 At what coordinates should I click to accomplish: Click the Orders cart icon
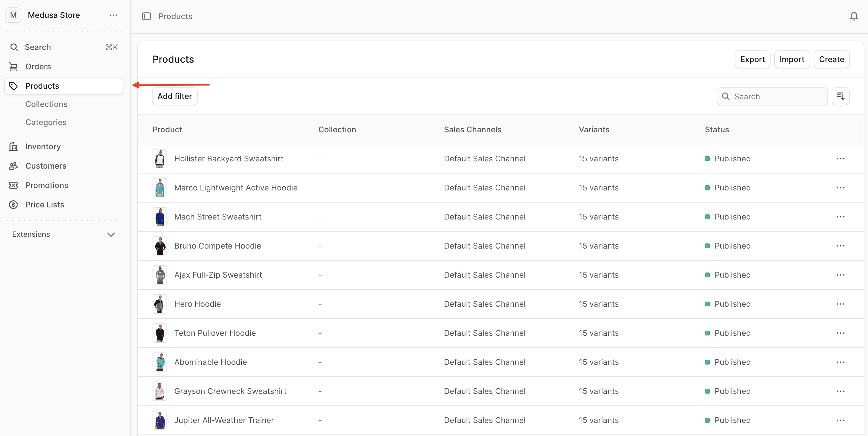pyautogui.click(x=14, y=66)
